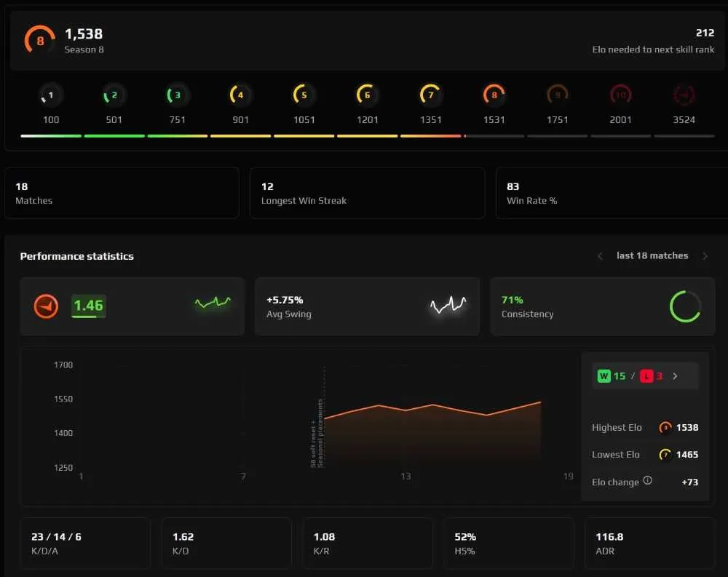Select the level 10 skill rank icon

pyautogui.click(x=621, y=95)
